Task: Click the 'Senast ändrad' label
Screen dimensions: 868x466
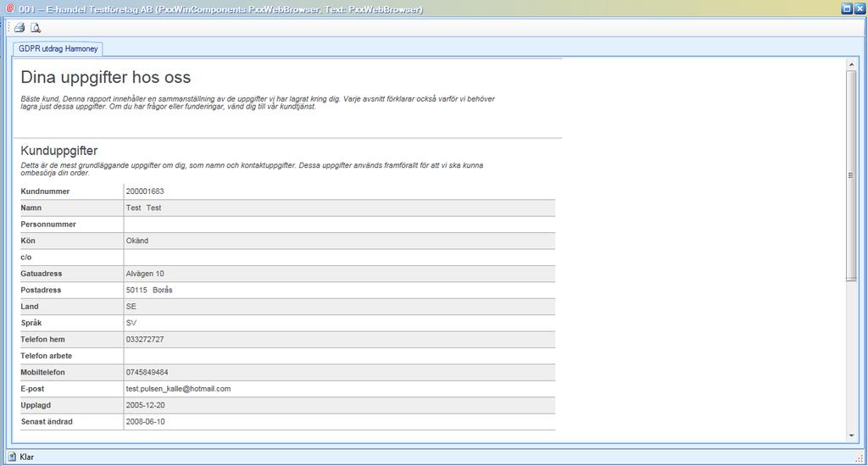Action: tap(47, 422)
